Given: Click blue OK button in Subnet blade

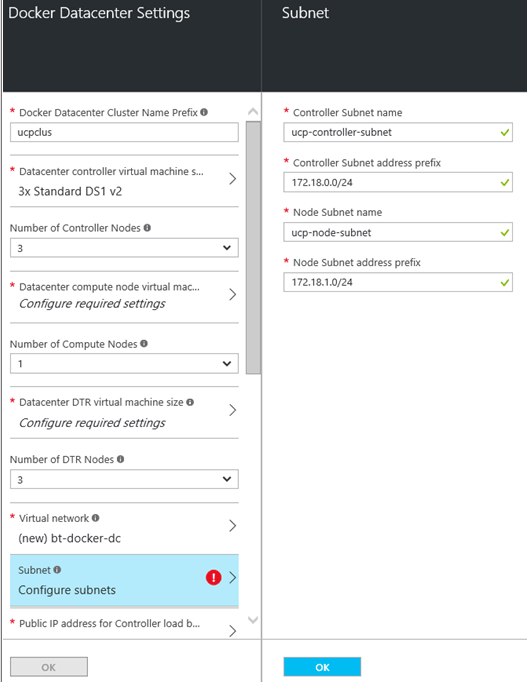Looking at the screenshot, I should click(x=322, y=667).
